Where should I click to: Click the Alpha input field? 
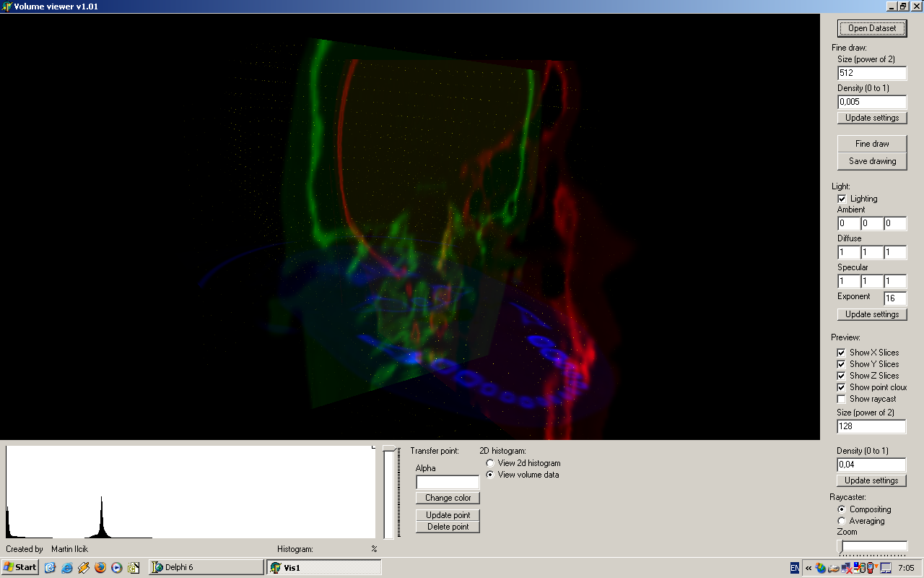tap(448, 482)
